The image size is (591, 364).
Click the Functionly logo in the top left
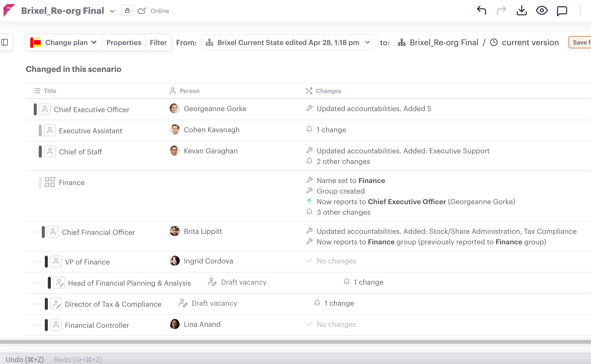coord(9,10)
